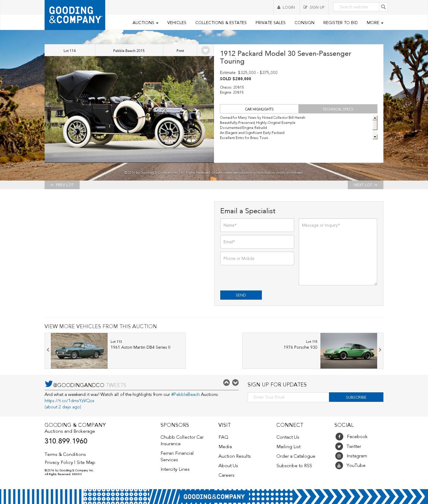Click the Message or Inquiry textarea
Screen dimensions: 428x504
coord(338,252)
